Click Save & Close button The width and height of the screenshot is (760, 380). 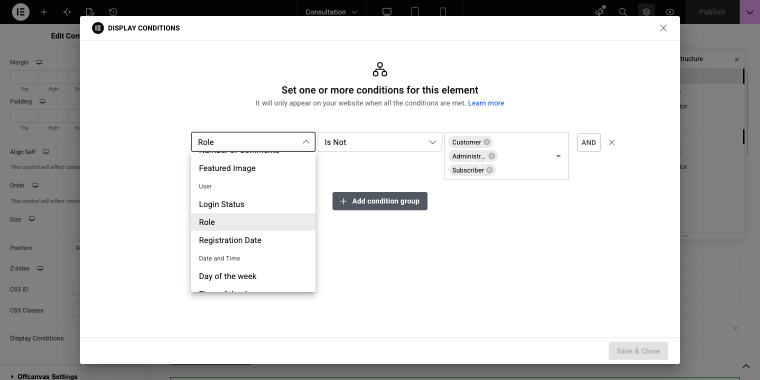point(638,351)
